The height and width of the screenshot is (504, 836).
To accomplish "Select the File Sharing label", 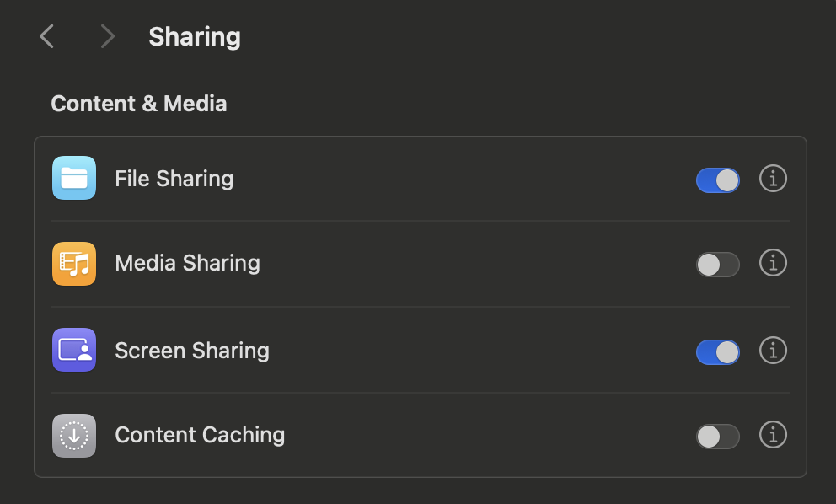I will point(174,179).
